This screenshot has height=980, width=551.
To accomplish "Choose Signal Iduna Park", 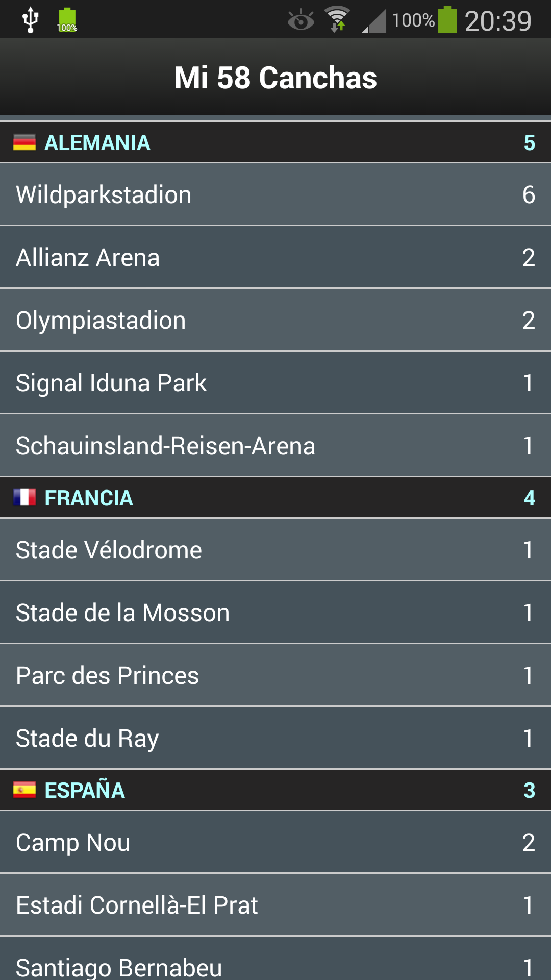I will [x=275, y=383].
